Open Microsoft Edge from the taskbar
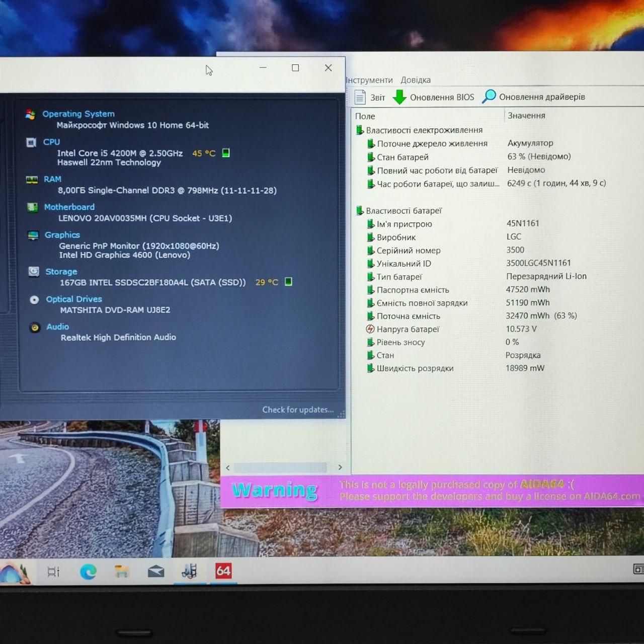The height and width of the screenshot is (644, 644). click(89, 571)
